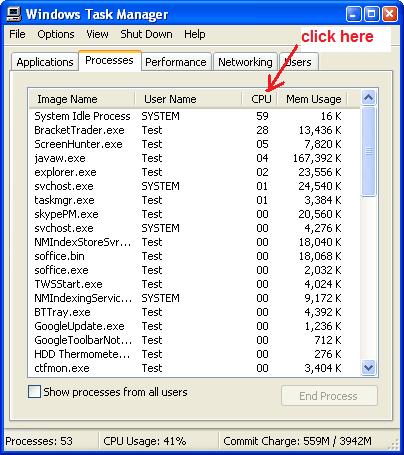The image size is (404, 455).
Task: Switch to the Networking tab
Action: click(x=245, y=62)
